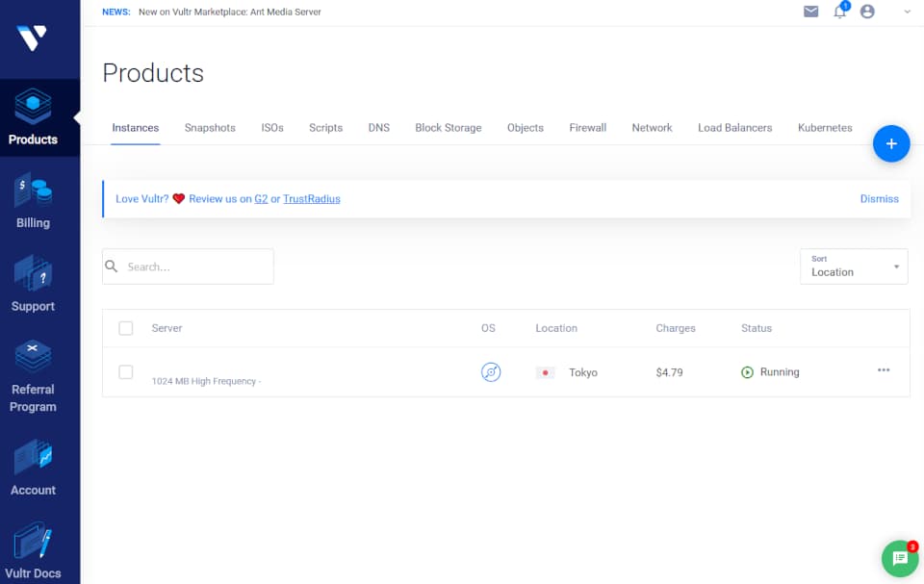924x584 pixels.
Task: Switch to the Kubernetes tab
Action: point(825,128)
